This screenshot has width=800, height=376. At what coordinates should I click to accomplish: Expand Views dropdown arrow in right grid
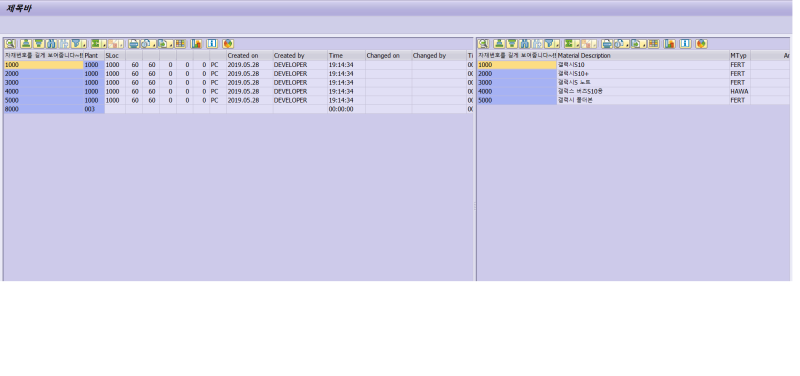point(628,44)
